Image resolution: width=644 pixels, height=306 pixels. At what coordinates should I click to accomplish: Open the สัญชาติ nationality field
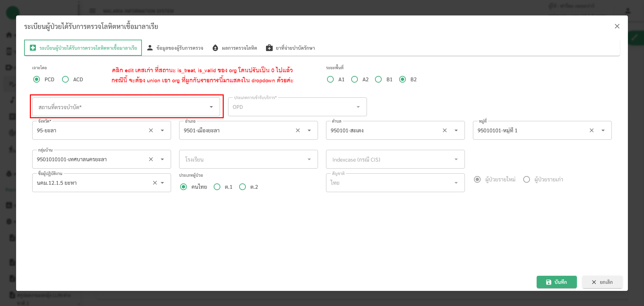(395, 183)
